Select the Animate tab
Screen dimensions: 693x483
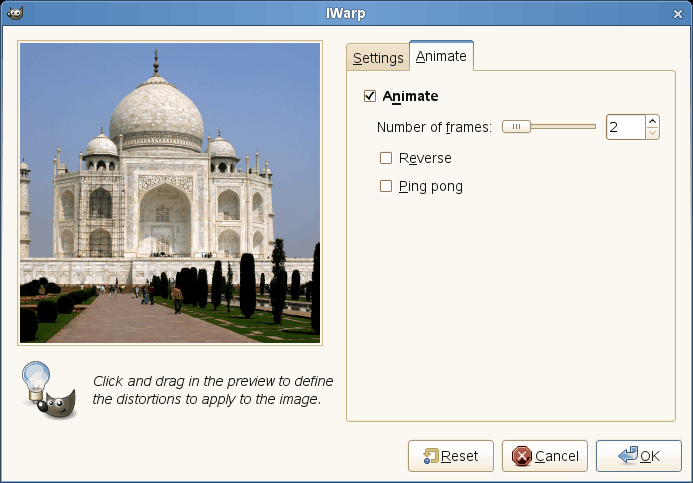[441, 56]
